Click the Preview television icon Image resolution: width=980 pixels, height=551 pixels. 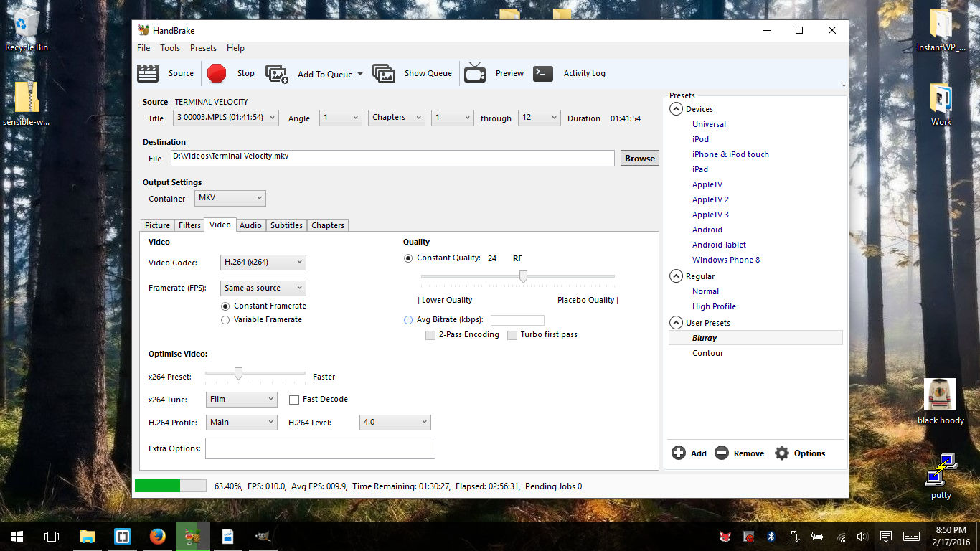[x=475, y=73]
